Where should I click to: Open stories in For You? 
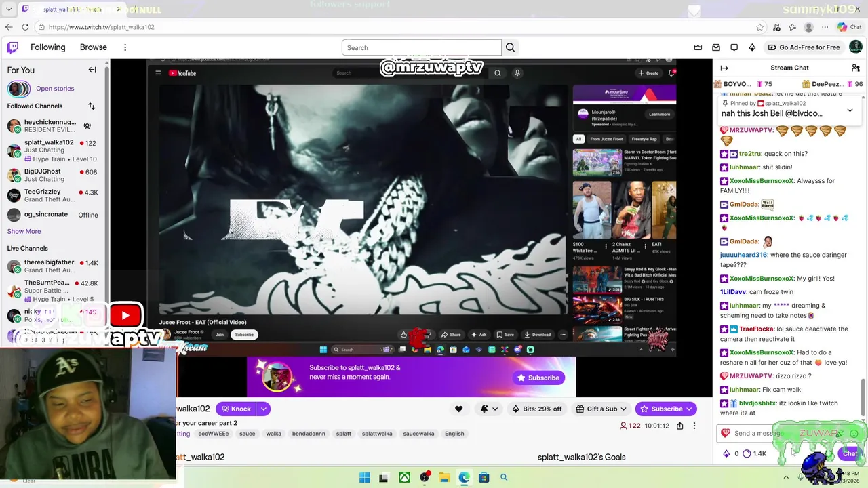click(x=55, y=89)
